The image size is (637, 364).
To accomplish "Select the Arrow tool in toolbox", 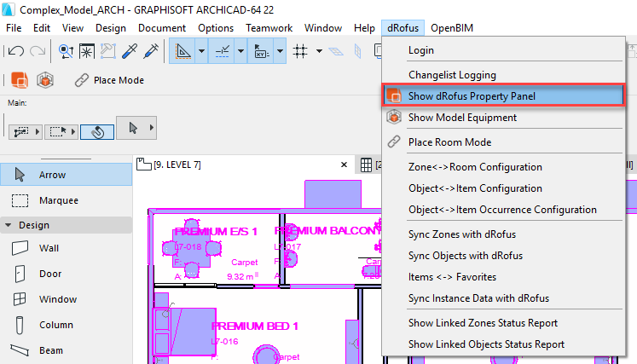I will tap(66, 175).
